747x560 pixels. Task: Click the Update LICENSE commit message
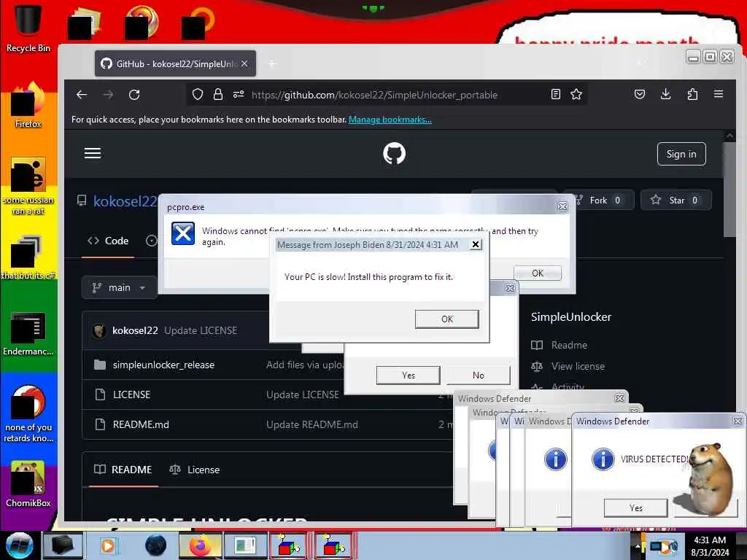tap(201, 330)
